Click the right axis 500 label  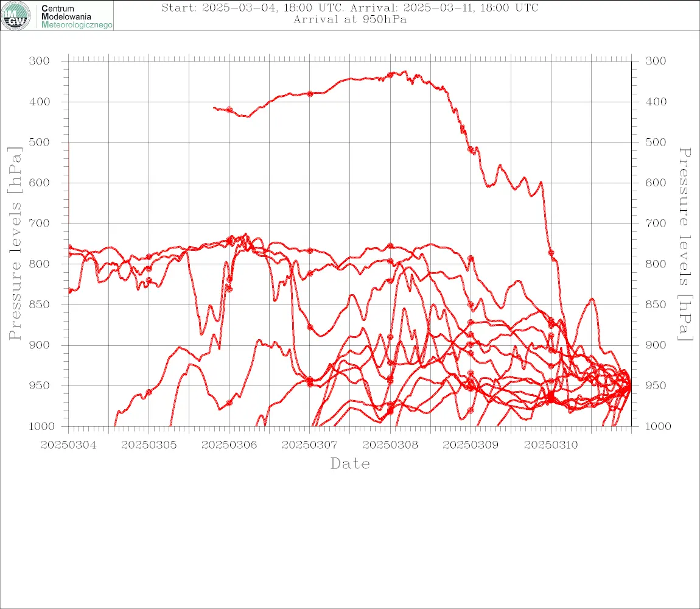coord(656,142)
